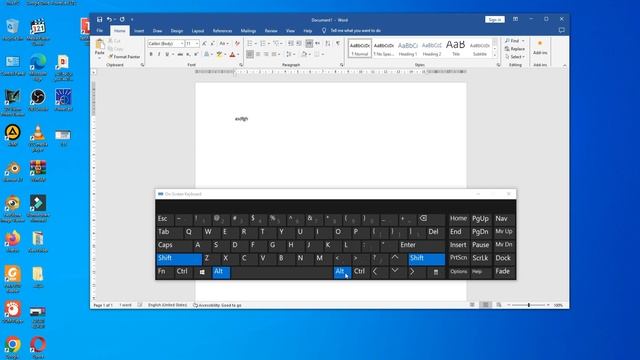Screen dimensions: 640x360
Task: Decrease paragraph indent
Action: 291,43
